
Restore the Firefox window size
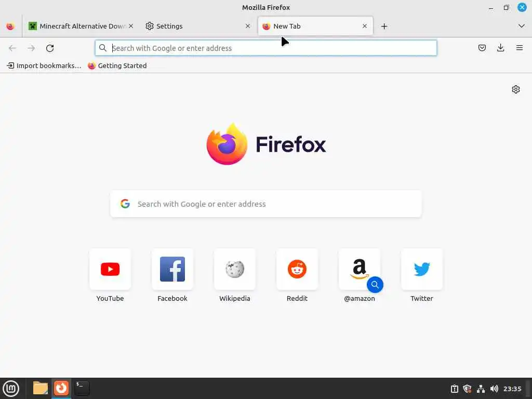(x=506, y=7)
